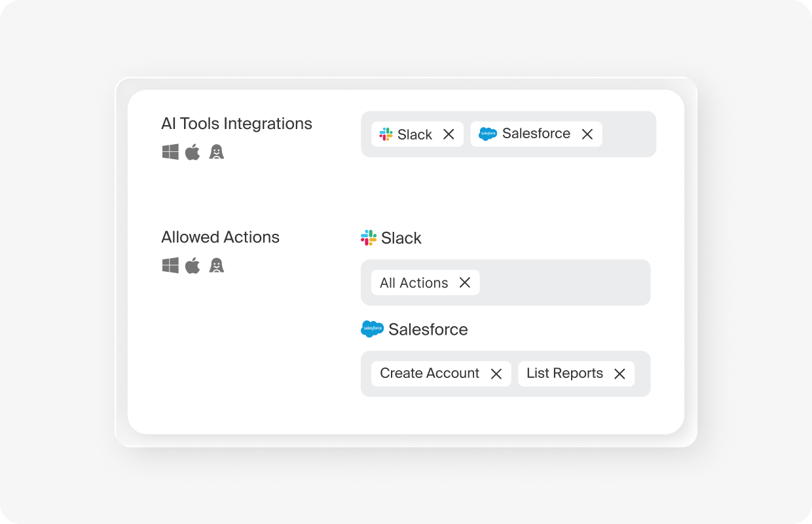
Task: Click the Apple icon under Allowed Actions
Action: tap(193, 265)
